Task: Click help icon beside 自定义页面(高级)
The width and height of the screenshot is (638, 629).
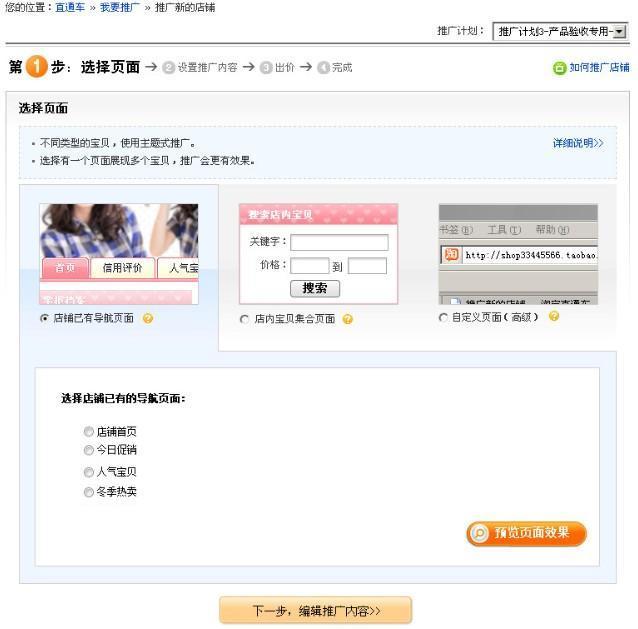Action: 553,316
